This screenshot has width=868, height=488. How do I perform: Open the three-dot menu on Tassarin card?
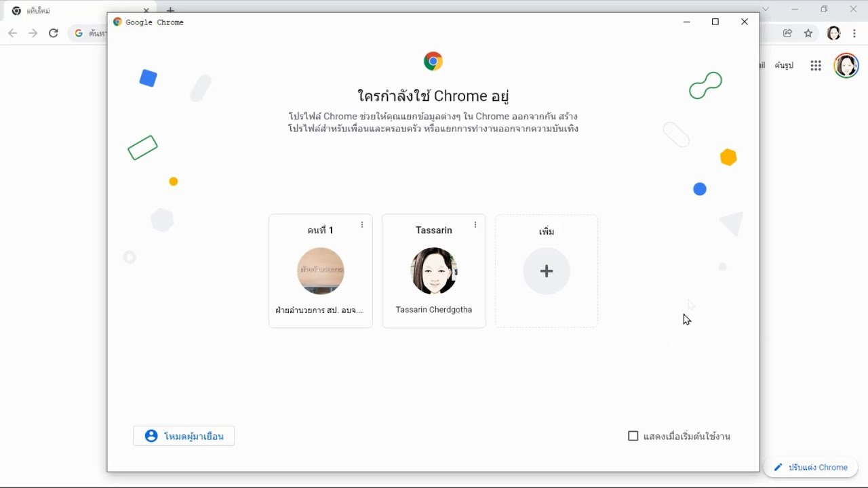click(475, 225)
